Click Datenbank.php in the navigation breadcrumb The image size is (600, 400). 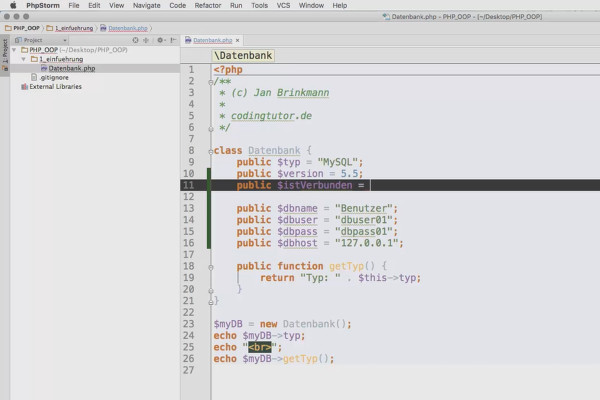[124, 28]
